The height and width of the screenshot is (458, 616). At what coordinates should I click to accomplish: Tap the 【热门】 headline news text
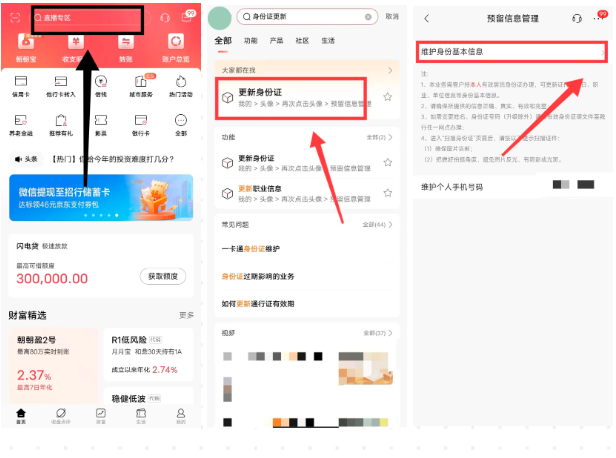click(x=113, y=159)
